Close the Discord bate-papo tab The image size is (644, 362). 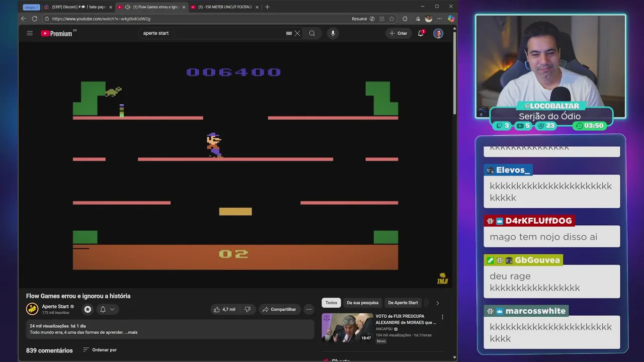(x=110, y=7)
